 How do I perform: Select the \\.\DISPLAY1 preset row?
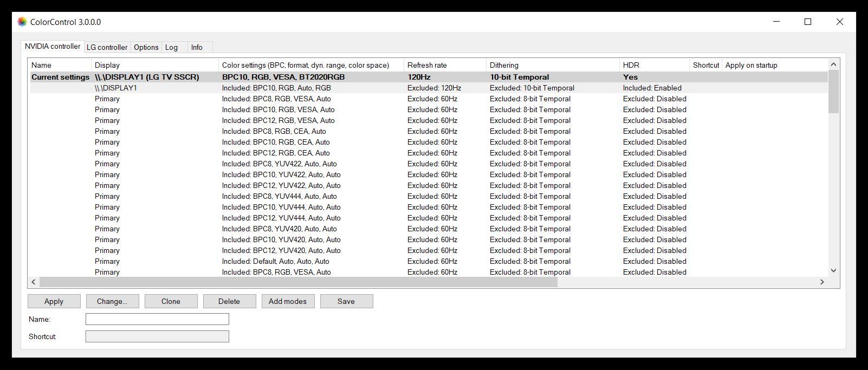pyautogui.click(x=429, y=88)
